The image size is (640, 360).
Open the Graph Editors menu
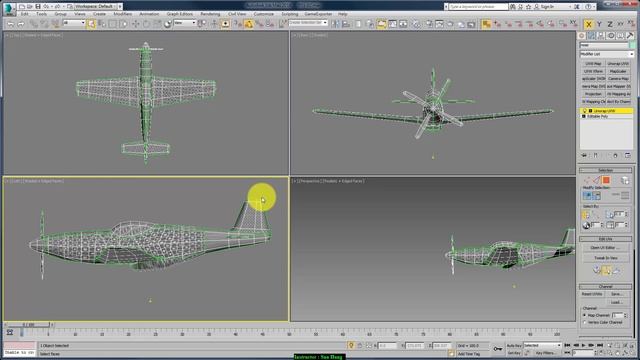[x=180, y=14]
